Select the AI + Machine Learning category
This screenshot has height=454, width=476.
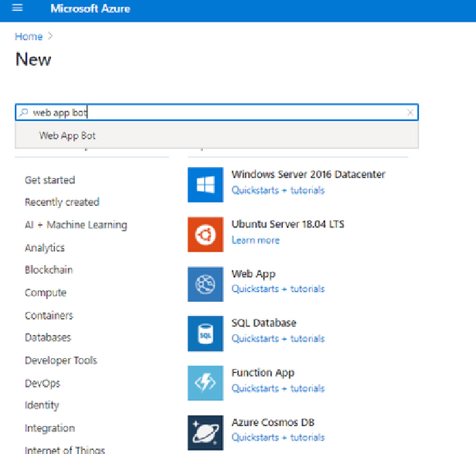(75, 225)
